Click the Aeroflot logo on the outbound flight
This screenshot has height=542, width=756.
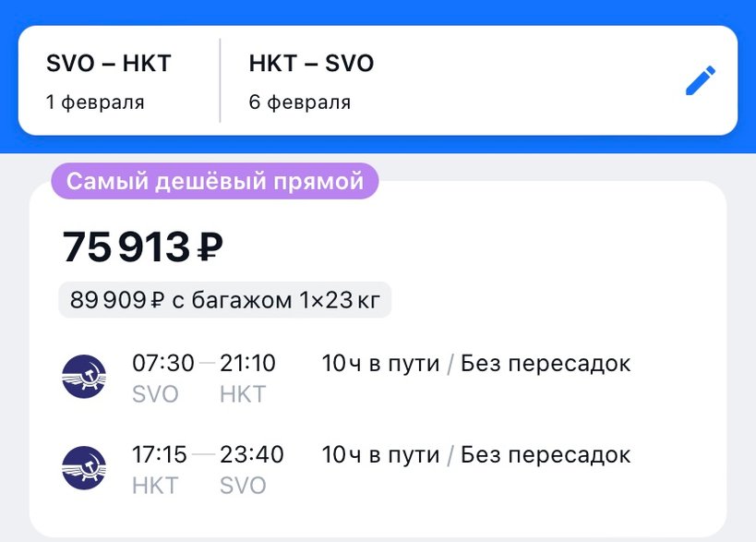[x=84, y=377]
